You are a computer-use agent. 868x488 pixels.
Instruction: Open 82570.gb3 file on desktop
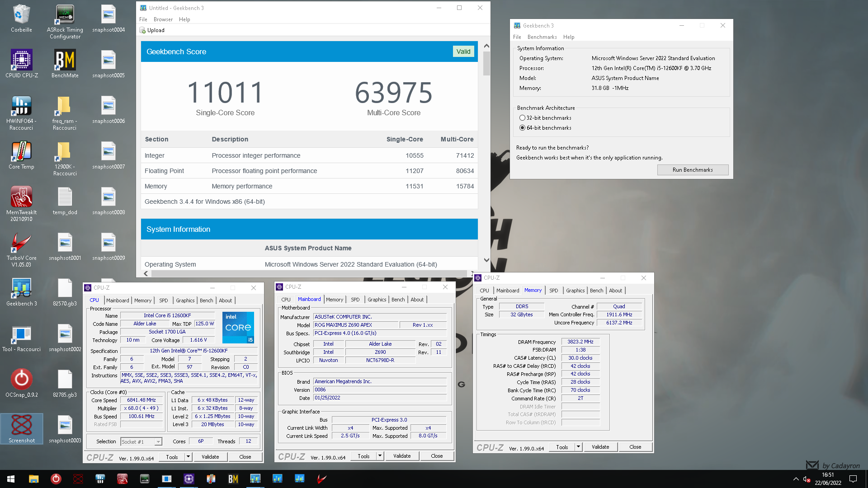click(x=65, y=292)
